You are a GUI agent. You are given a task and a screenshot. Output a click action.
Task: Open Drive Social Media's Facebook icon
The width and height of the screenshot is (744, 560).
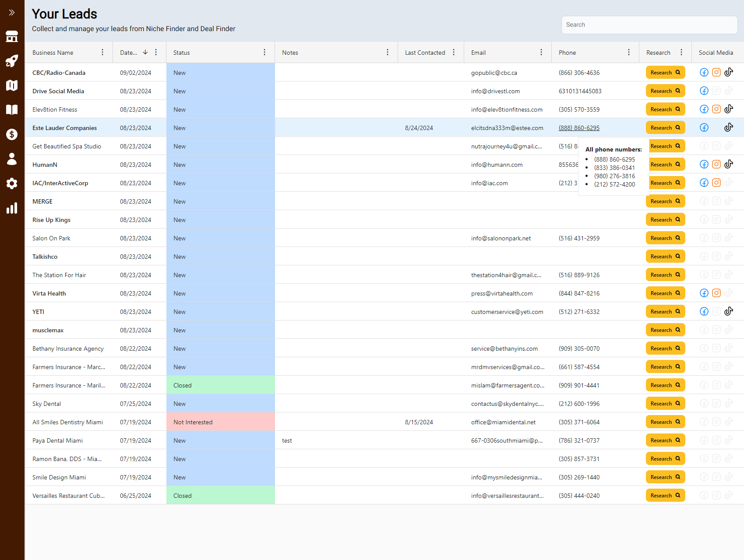[704, 91]
